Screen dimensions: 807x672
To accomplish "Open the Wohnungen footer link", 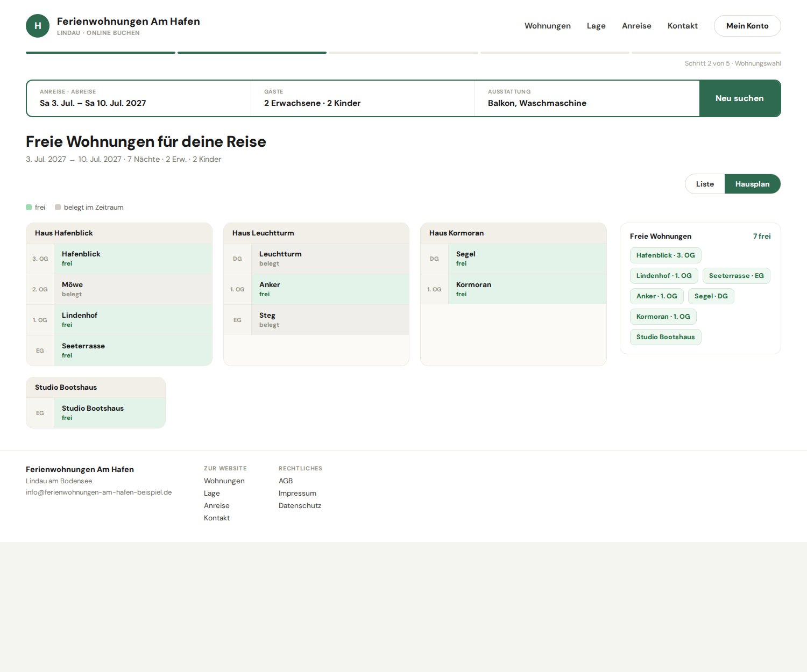I will [x=224, y=481].
